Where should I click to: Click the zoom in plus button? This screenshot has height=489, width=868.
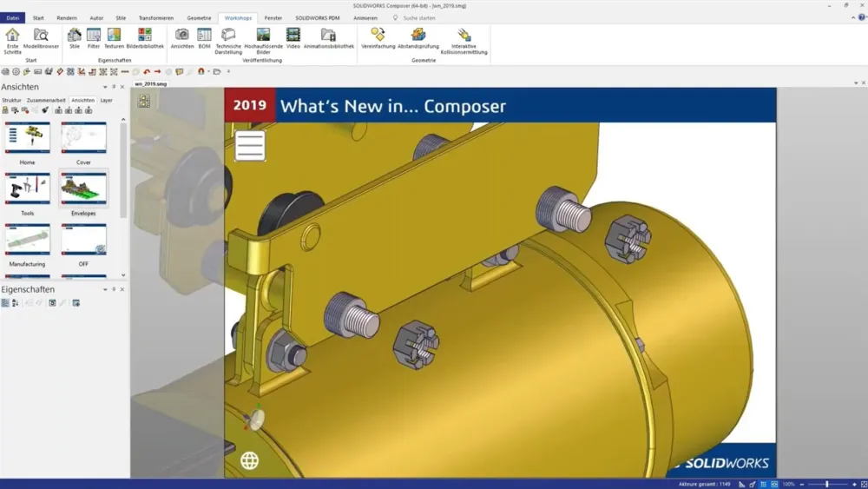coord(854,484)
